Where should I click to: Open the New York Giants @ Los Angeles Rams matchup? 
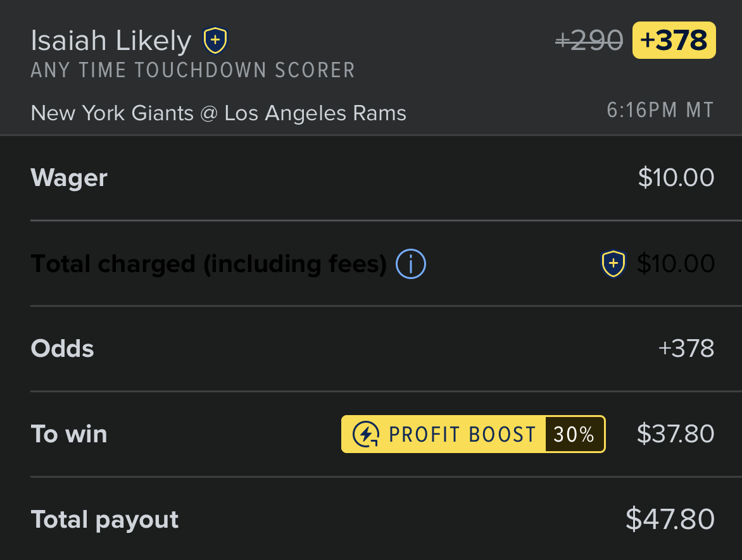tap(218, 113)
